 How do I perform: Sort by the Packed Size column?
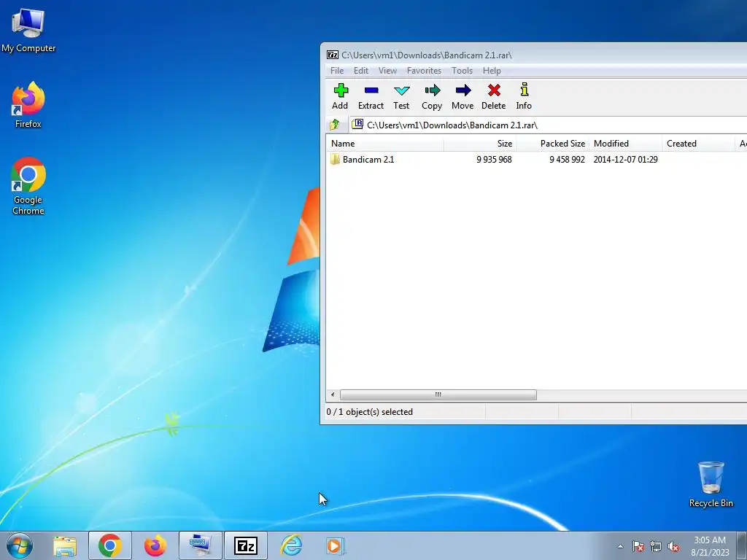553,144
